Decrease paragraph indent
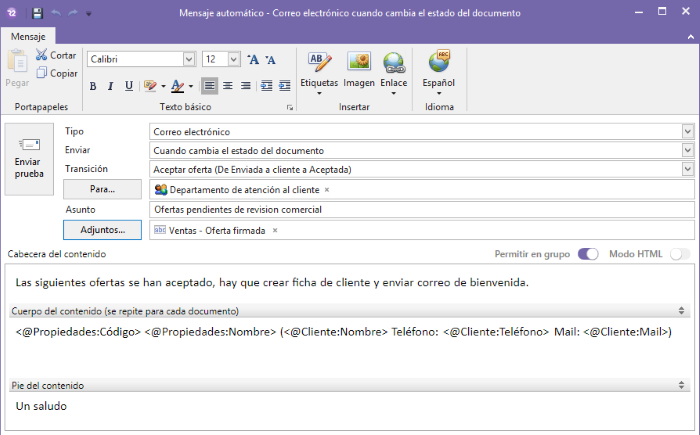The height and width of the screenshot is (435, 700). [x=267, y=86]
